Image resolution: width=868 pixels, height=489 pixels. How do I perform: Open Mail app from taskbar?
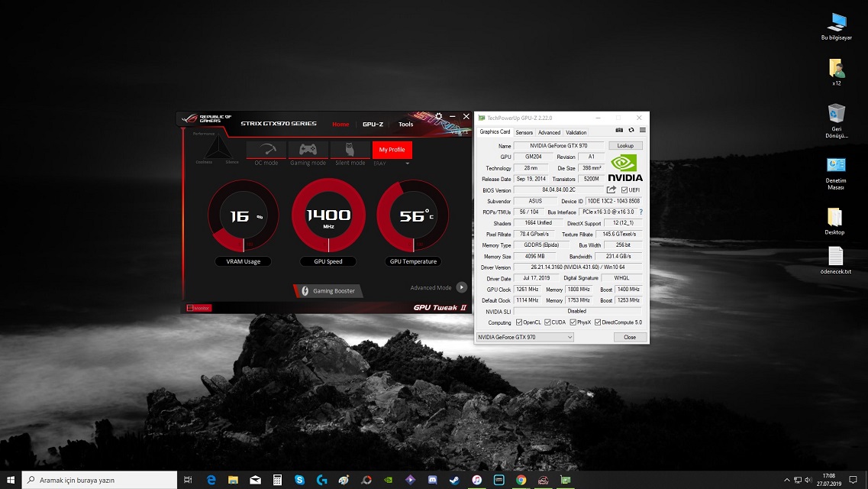[255, 480]
